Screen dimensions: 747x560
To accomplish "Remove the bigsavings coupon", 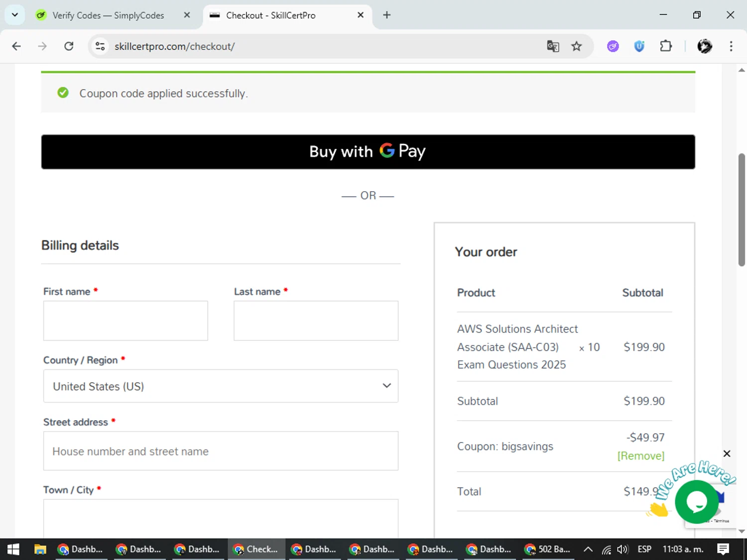I will 641,456.
